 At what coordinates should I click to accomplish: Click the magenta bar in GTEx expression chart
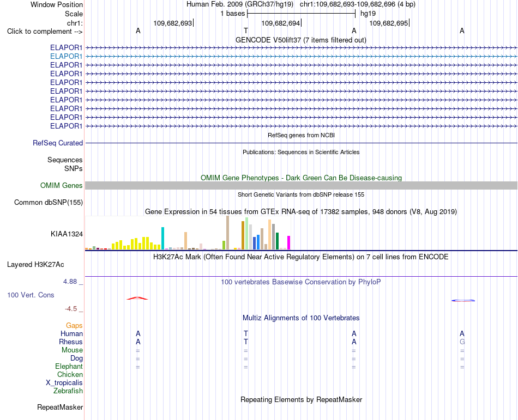[289, 242]
